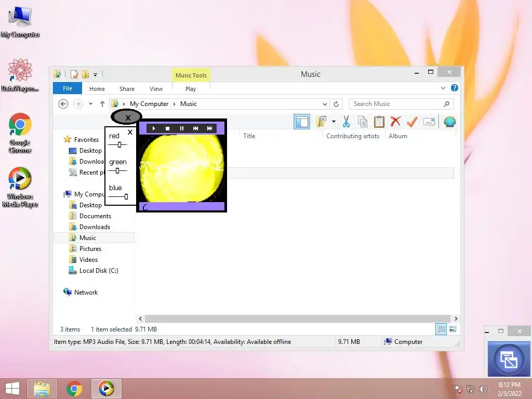Click the Paste clipboard icon
Viewport: 532px width, 399px height.
[379, 122]
